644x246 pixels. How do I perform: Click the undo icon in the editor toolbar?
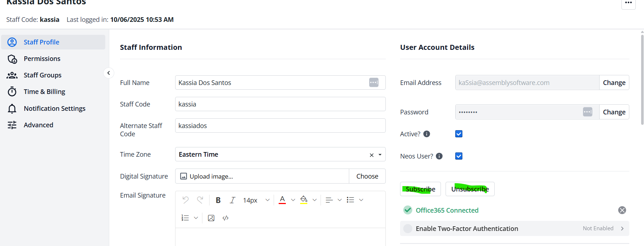tap(185, 200)
